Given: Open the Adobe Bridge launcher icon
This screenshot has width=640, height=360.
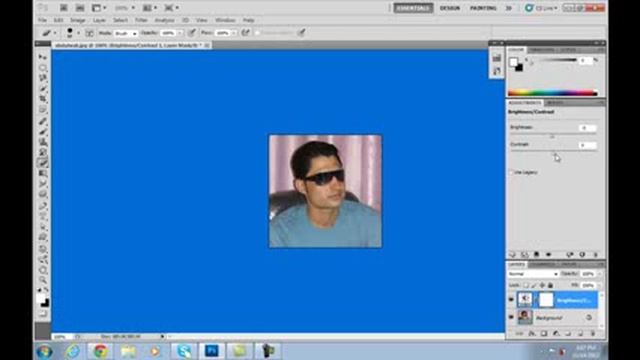Looking at the screenshot, I should (64, 8).
